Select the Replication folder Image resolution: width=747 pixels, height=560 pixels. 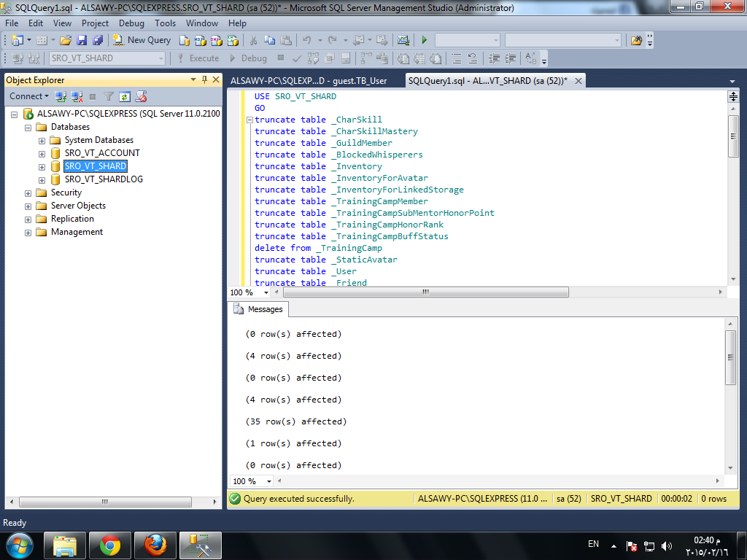point(72,219)
